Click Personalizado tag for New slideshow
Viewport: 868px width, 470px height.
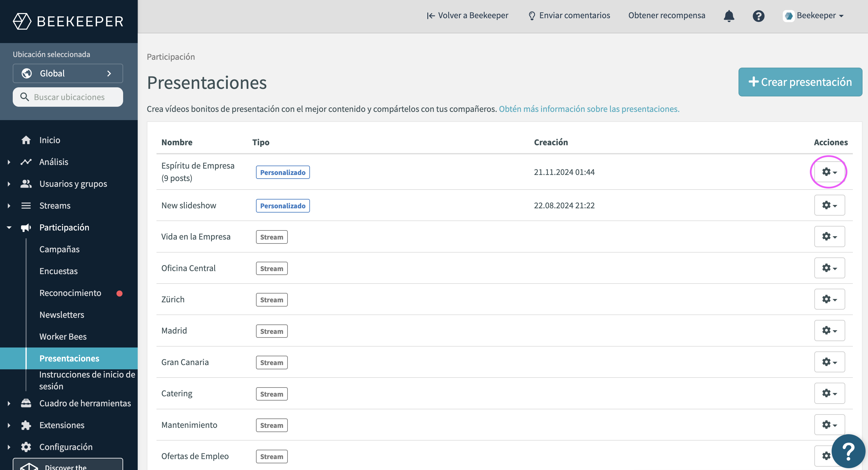[x=283, y=206]
